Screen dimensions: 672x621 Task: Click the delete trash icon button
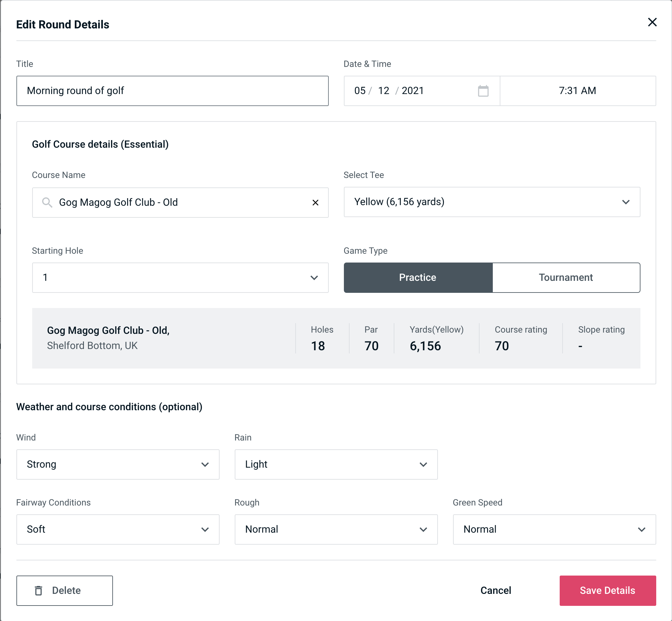40,591
